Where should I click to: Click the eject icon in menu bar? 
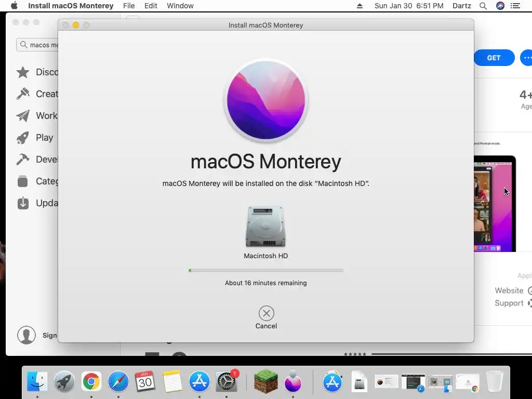click(360, 6)
